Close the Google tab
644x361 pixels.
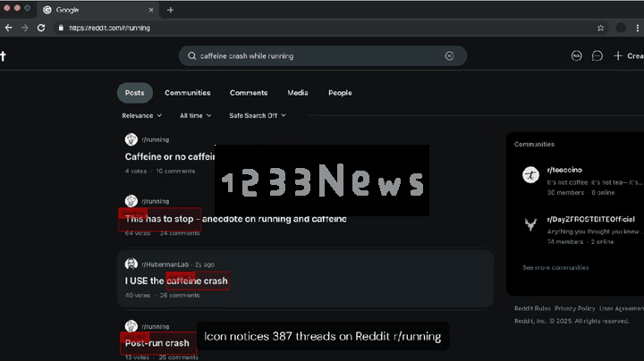[x=151, y=10]
